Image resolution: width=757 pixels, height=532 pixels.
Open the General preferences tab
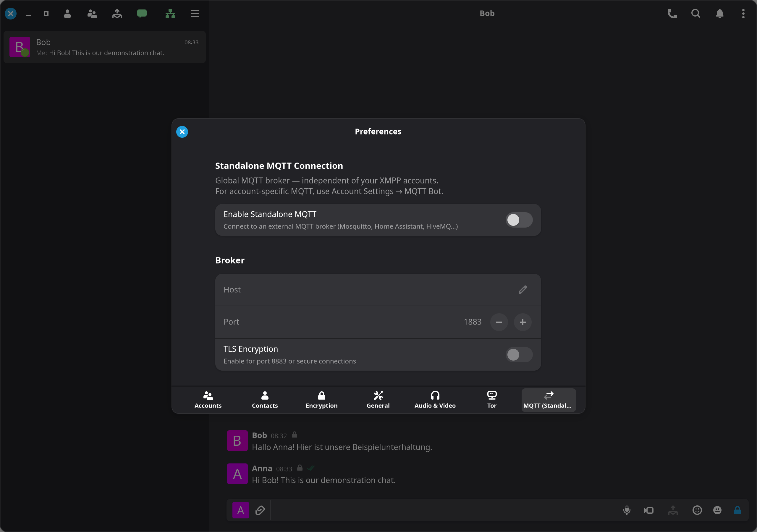point(378,400)
